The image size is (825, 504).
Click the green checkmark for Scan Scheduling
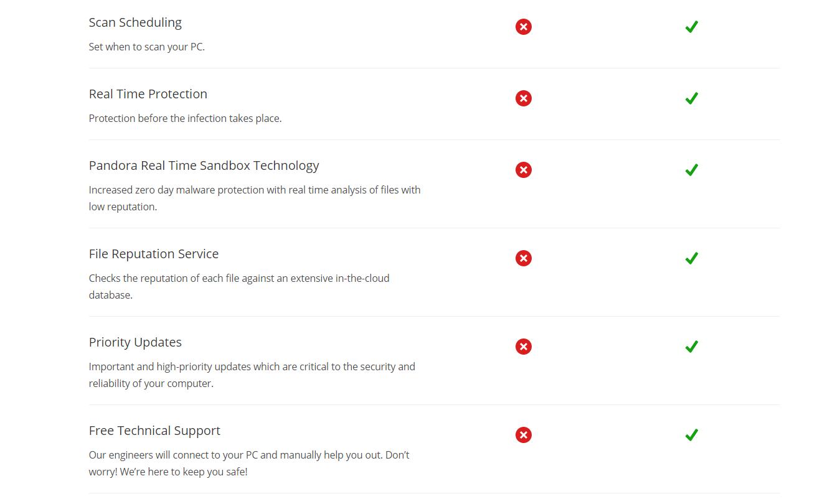[x=691, y=27]
